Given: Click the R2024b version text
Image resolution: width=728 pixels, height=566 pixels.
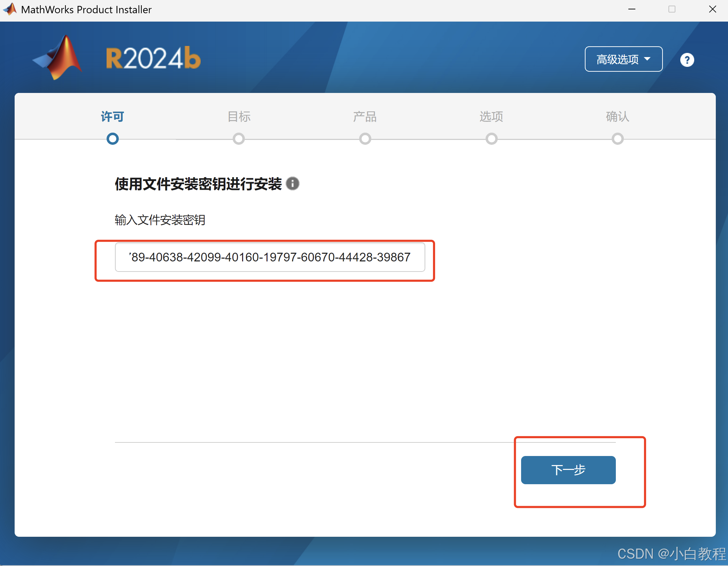Looking at the screenshot, I should [153, 58].
